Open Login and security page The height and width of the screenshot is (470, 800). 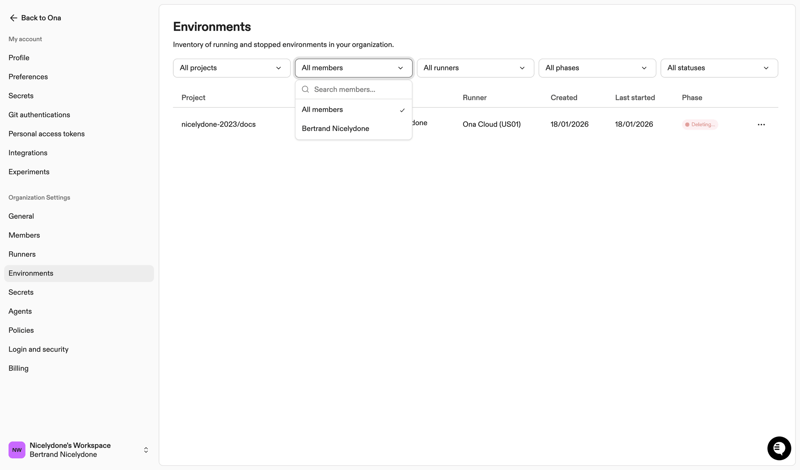(79, 350)
